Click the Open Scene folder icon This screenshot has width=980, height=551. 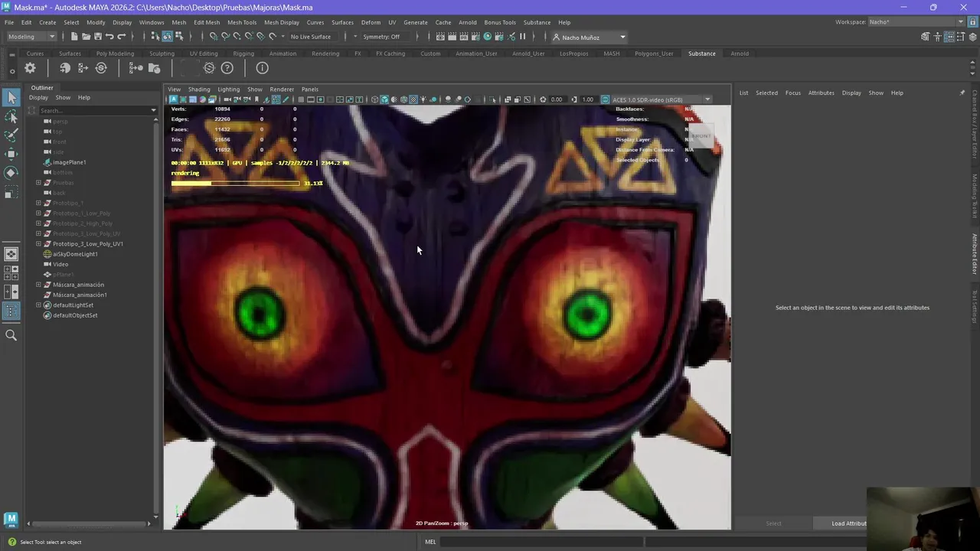pyautogui.click(x=86, y=37)
